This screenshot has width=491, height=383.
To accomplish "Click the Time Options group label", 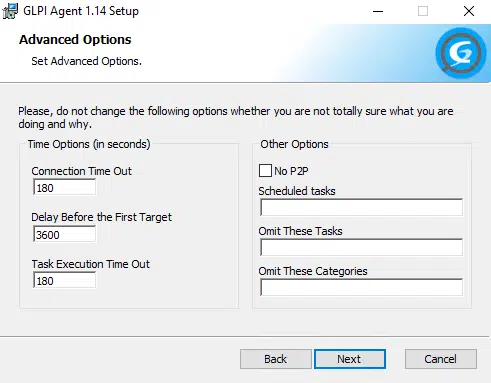I will pos(89,144).
